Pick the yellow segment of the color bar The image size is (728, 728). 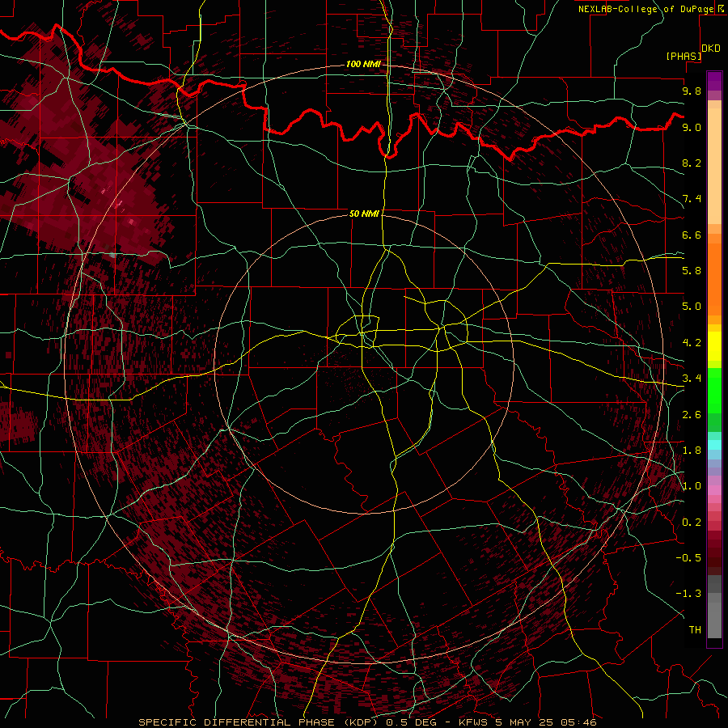pyautogui.click(x=714, y=346)
